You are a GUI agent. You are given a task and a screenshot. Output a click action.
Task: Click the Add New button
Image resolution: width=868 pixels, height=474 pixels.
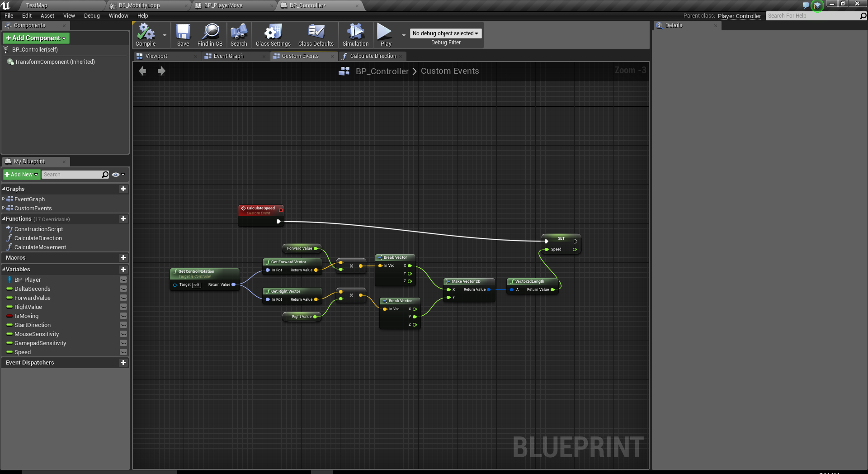21,175
